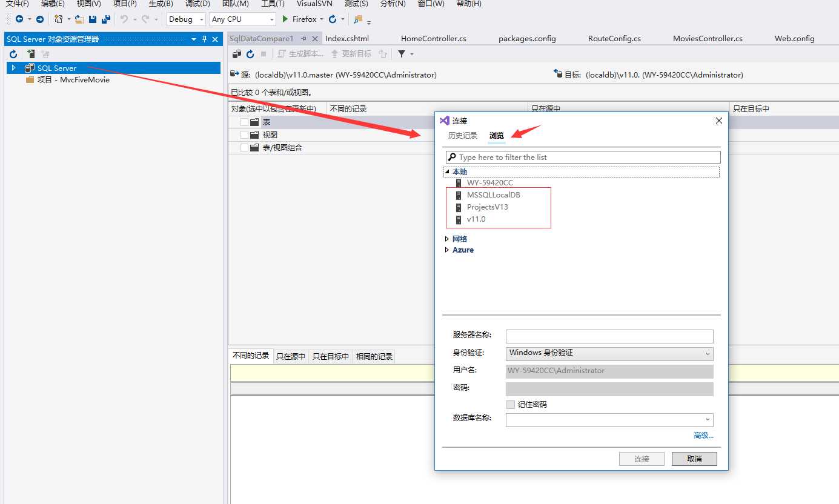Switch to the HomeController.cs tab
The height and width of the screenshot is (504, 839).
434,38
